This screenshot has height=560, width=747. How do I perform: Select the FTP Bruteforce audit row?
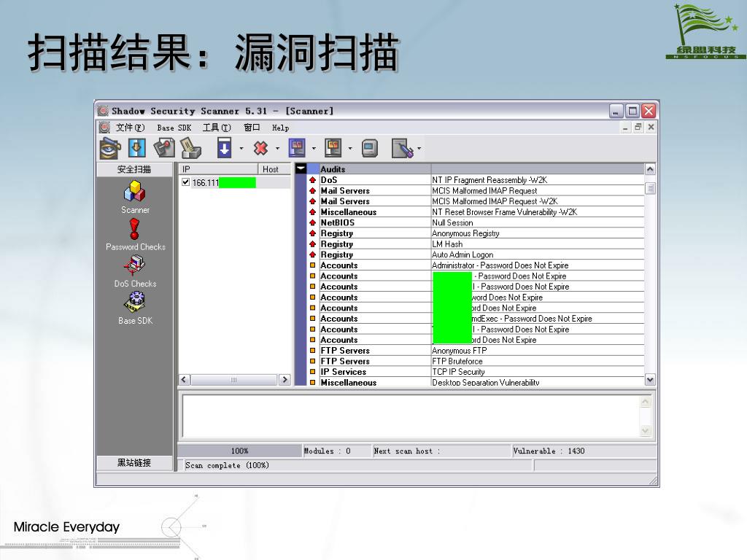coord(477,361)
